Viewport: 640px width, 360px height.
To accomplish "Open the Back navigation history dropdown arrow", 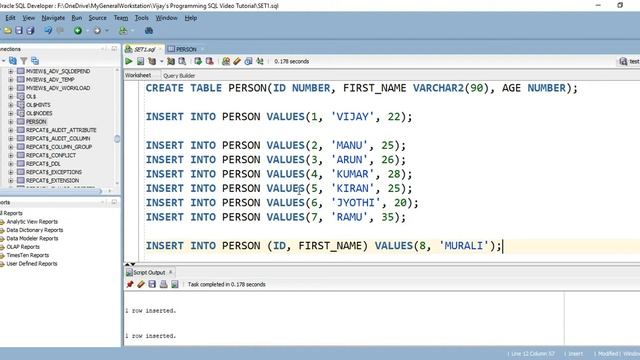I will 87,31.
